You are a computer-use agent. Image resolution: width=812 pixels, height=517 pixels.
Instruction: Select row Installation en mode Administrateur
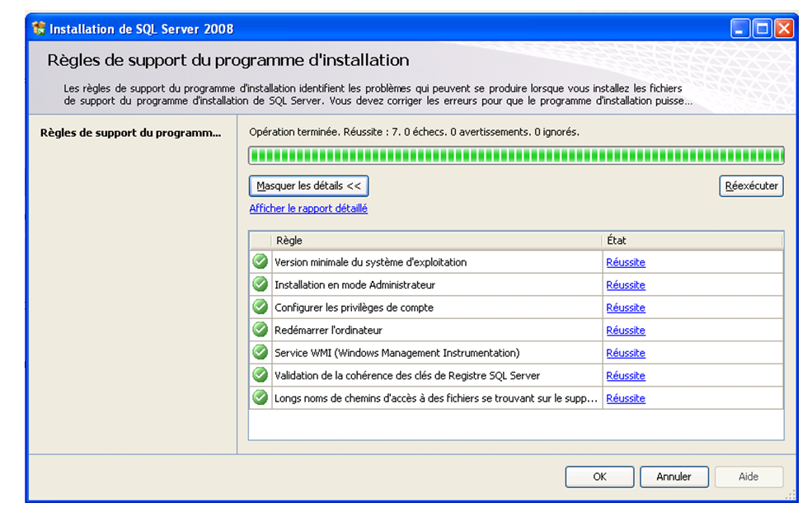pos(516,285)
